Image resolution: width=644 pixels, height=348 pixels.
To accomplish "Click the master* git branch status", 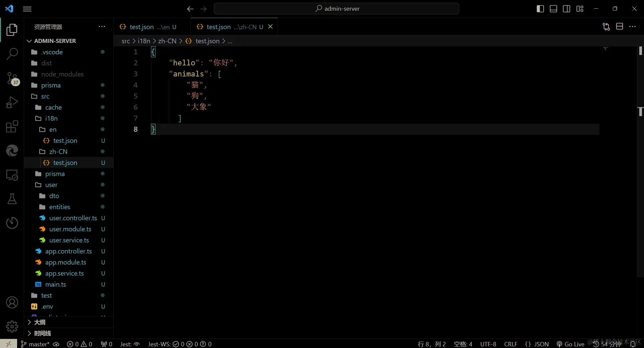I will pyautogui.click(x=35, y=344).
